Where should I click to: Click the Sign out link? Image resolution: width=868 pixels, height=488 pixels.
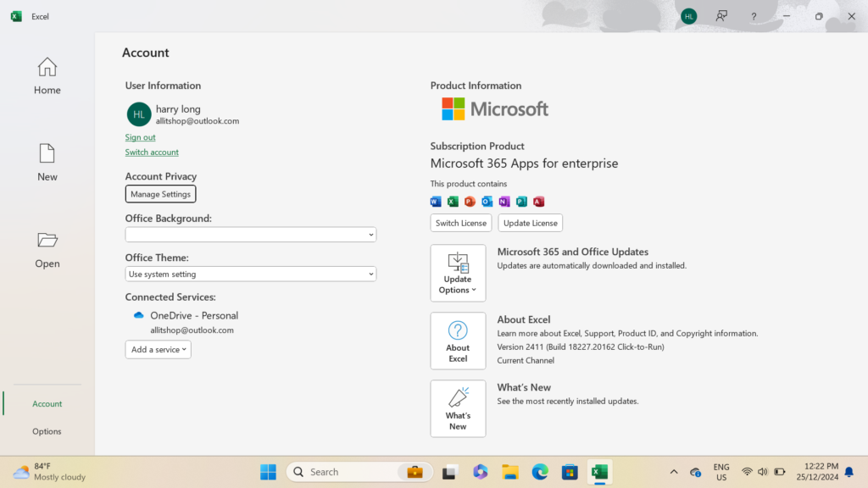point(140,137)
